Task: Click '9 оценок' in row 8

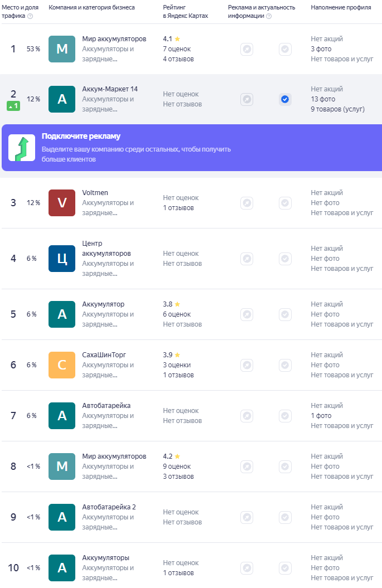Action: click(x=177, y=466)
